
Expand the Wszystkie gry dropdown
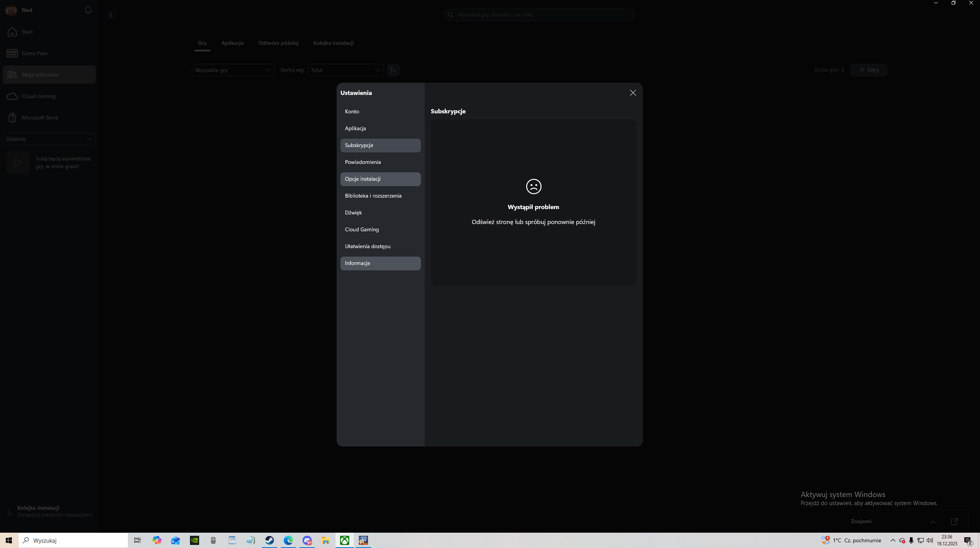pos(233,70)
